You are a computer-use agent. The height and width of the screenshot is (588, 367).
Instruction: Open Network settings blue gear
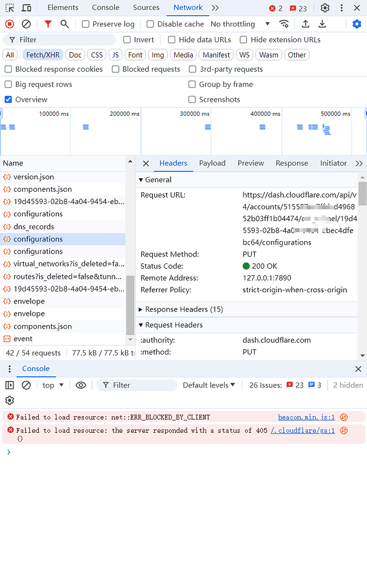(x=356, y=24)
